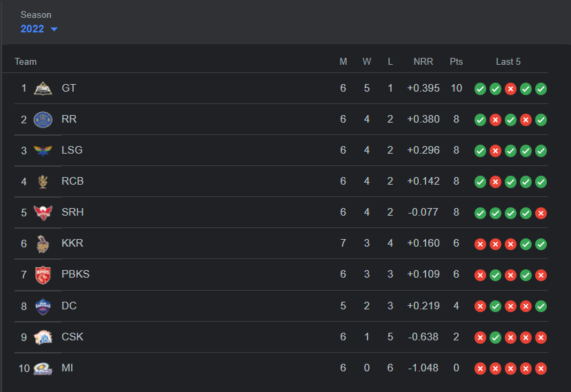Click the MI team logo
571x392 pixels.
click(x=43, y=368)
